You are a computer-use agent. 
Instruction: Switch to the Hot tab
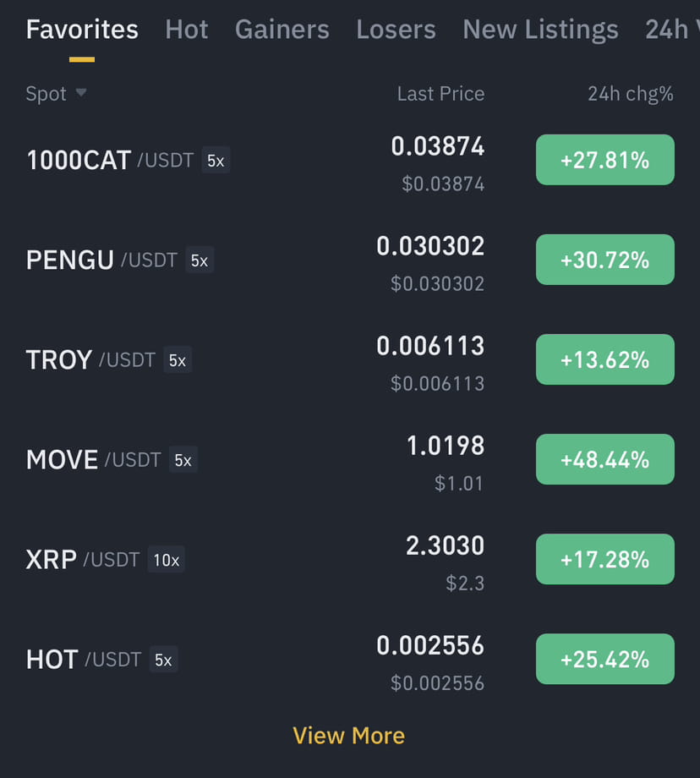pos(187,30)
